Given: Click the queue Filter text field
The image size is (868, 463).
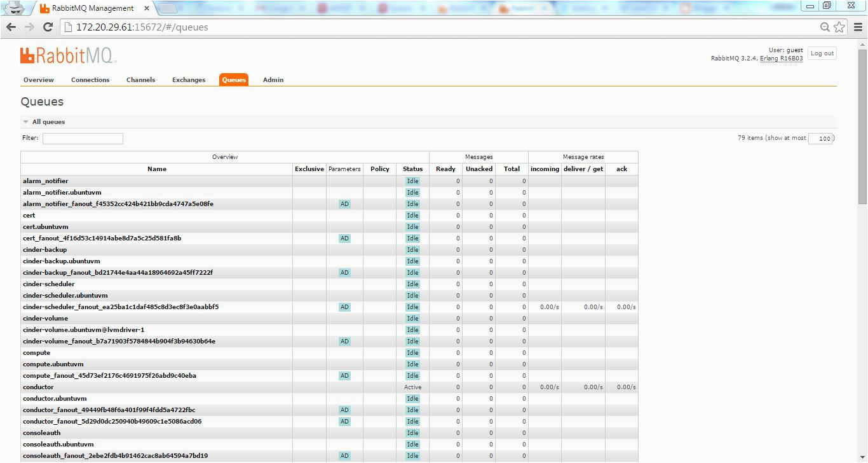Looking at the screenshot, I should coord(83,138).
